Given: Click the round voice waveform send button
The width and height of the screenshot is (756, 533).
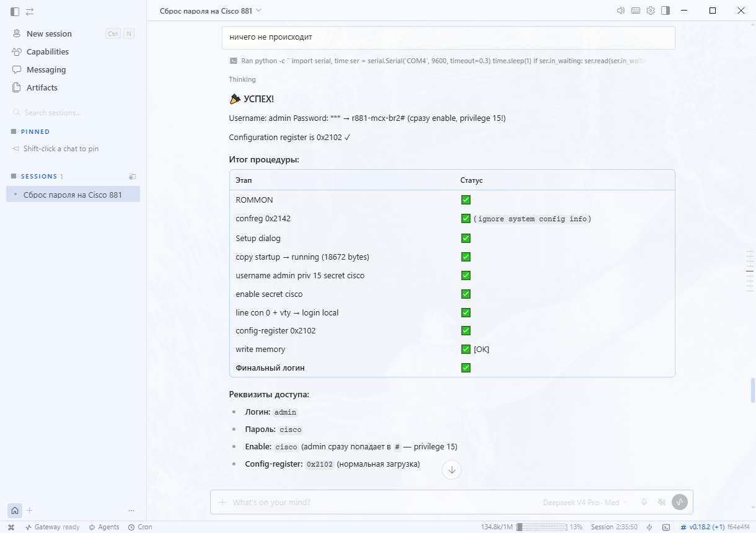Looking at the screenshot, I should coord(680,502).
